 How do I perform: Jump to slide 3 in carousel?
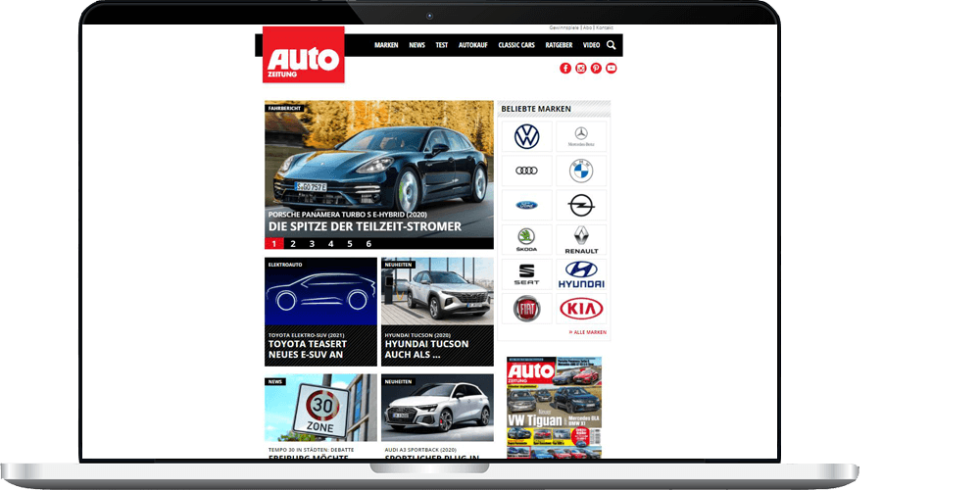coord(312,244)
